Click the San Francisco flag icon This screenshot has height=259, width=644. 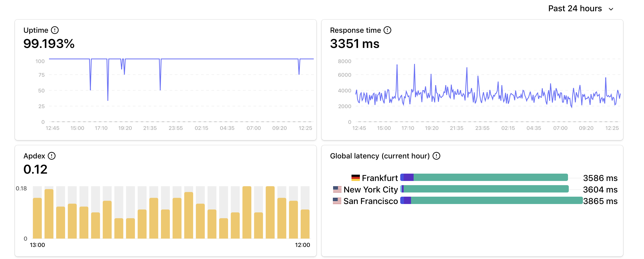(337, 201)
